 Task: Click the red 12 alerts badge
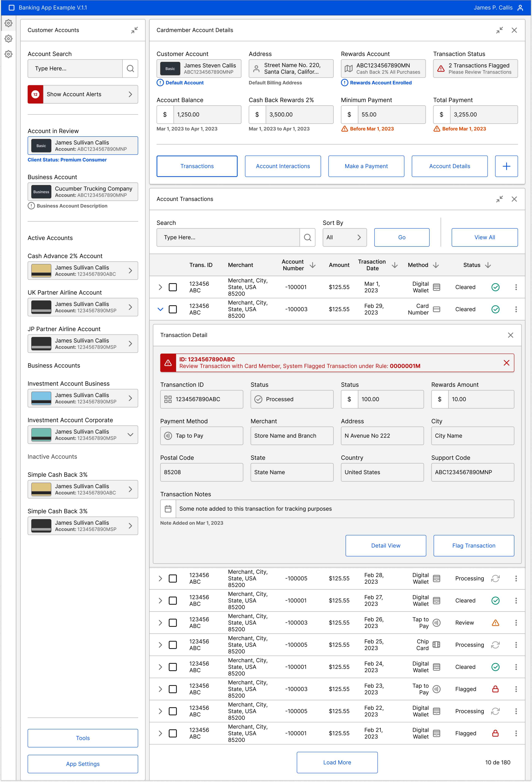coord(35,95)
